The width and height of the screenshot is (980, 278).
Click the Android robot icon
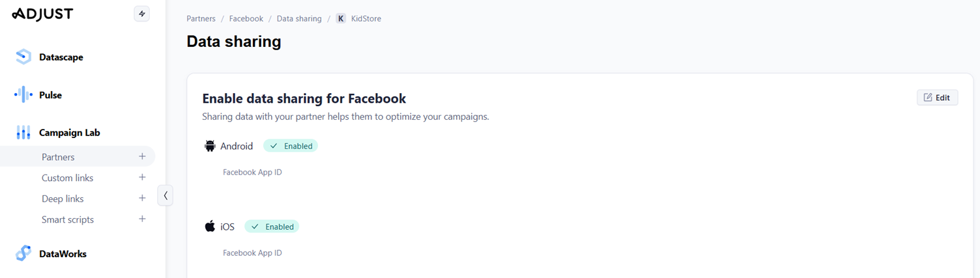pyautogui.click(x=210, y=146)
